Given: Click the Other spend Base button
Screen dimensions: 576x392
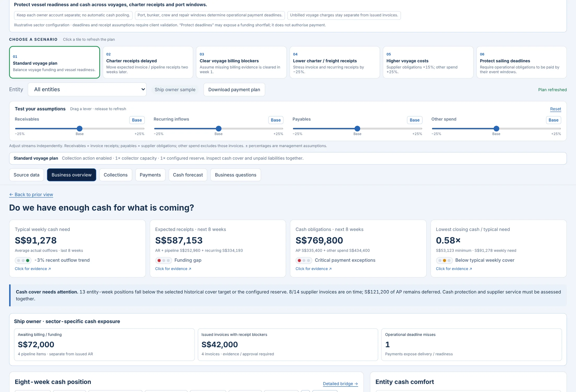Looking at the screenshot, I should (x=553, y=120).
